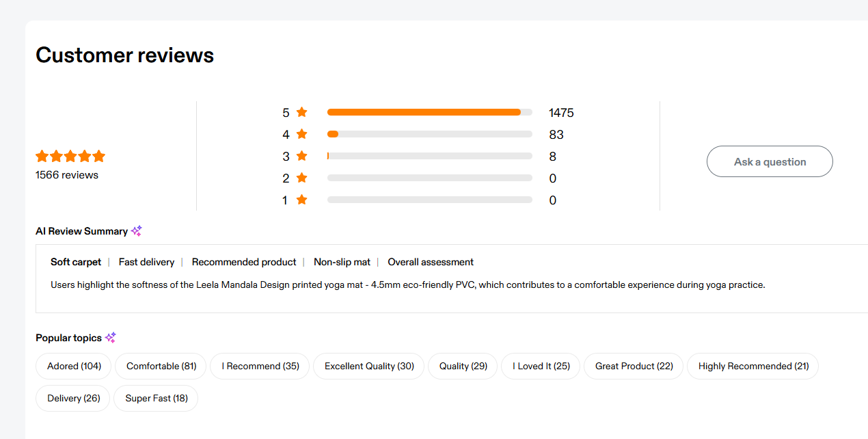
Task: Filter reviews by Adored (104) topic
Action: pos(74,366)
